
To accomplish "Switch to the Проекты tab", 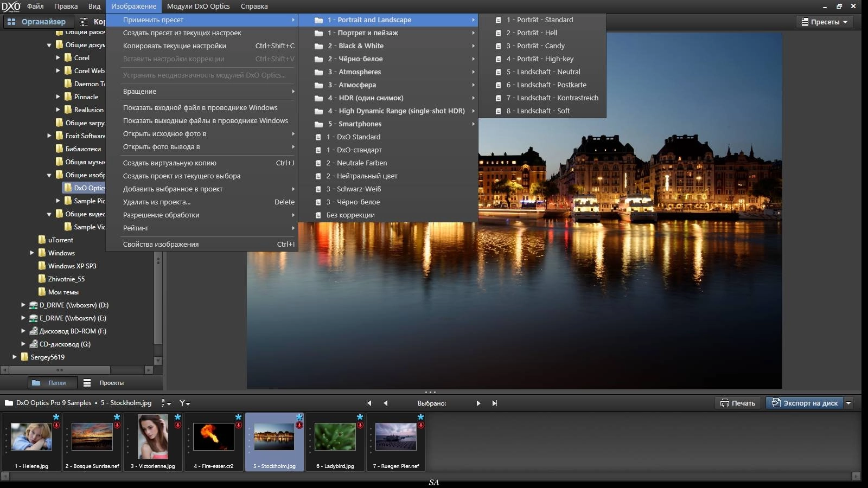I will tap(104, 382).
